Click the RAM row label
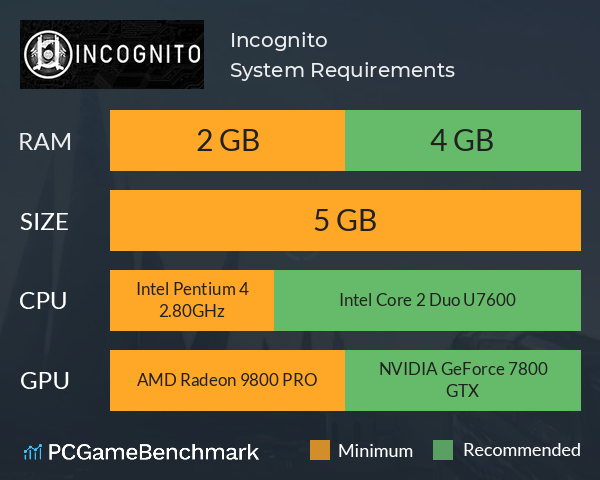This screenshot has width=600, height=480. coord(45,142)
